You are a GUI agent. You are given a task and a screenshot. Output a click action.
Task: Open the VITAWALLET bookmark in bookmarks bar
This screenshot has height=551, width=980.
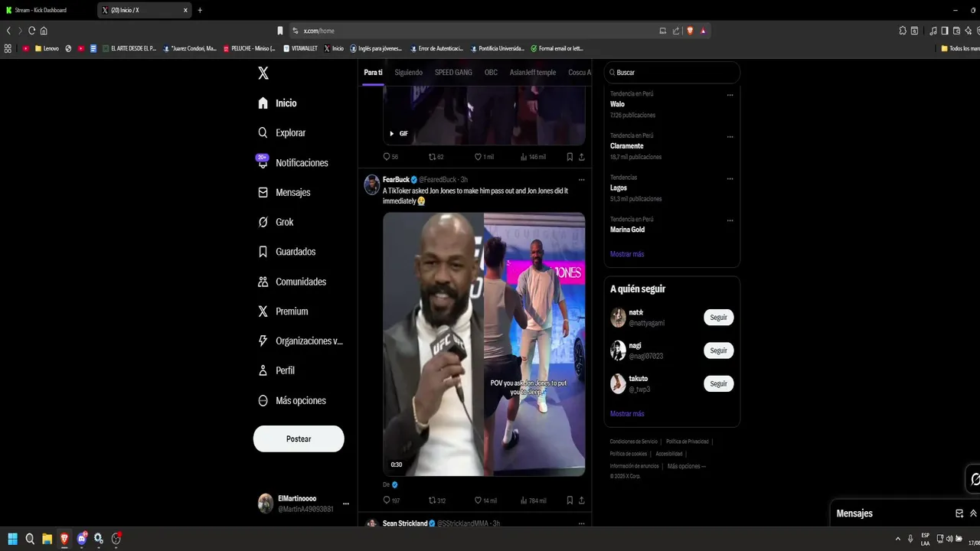pyautogui.click(x=301, y=48)
